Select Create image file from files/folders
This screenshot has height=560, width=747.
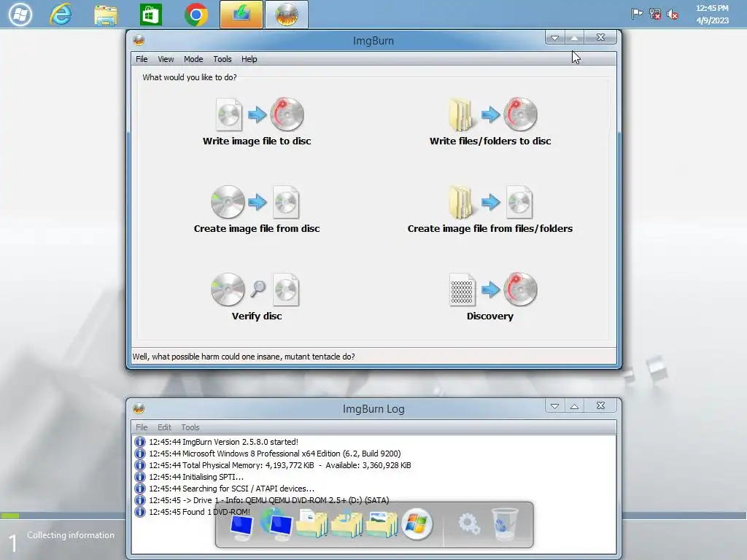490,209
